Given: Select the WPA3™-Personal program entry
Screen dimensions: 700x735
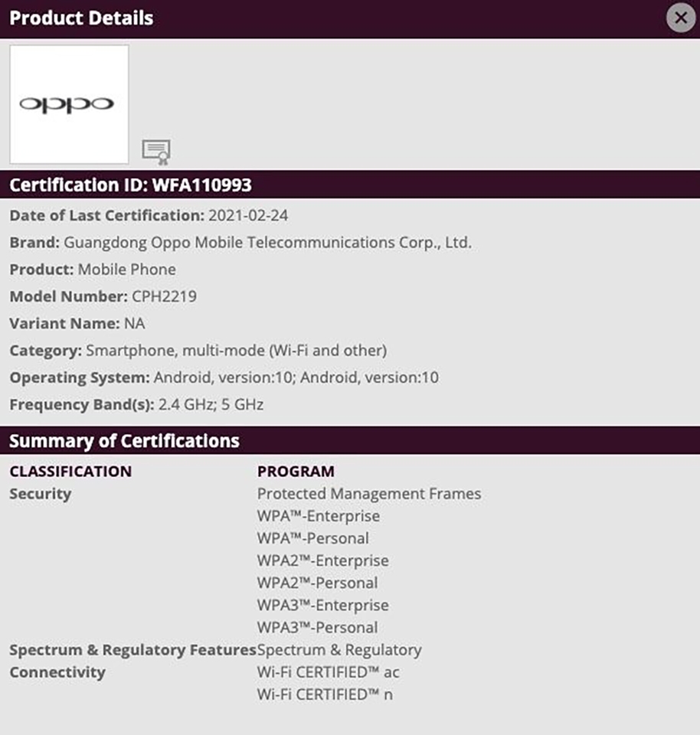Looking at the screenshot, I should [x=318, y=627].
